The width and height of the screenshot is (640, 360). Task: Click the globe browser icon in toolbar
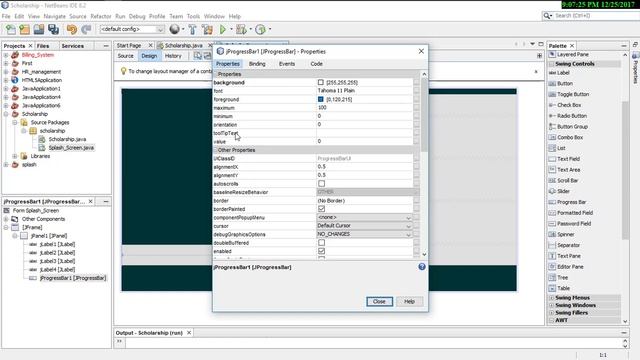tap(174, 29)
